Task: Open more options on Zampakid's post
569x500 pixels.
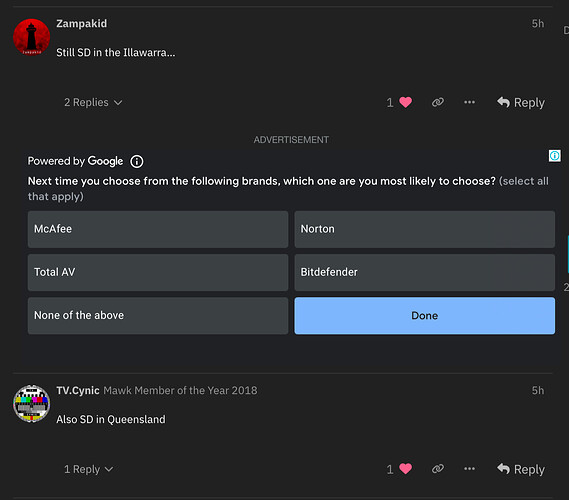Action: pos(469,102)
